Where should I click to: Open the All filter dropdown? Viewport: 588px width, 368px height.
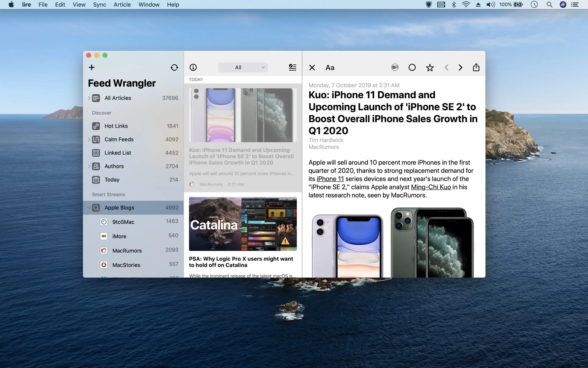(243, 67)
